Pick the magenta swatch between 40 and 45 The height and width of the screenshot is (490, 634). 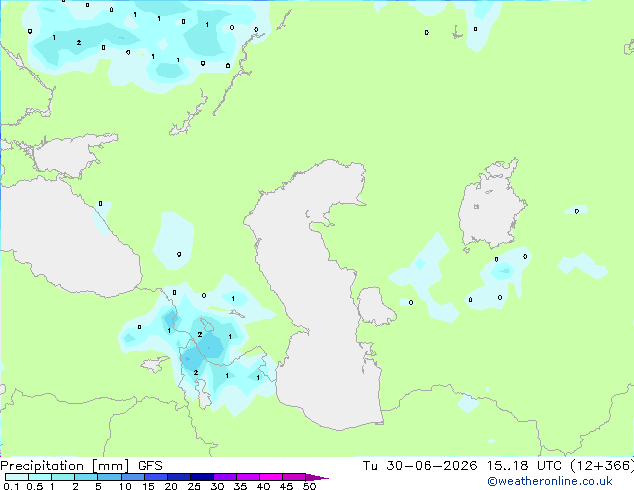click(270, 477)
